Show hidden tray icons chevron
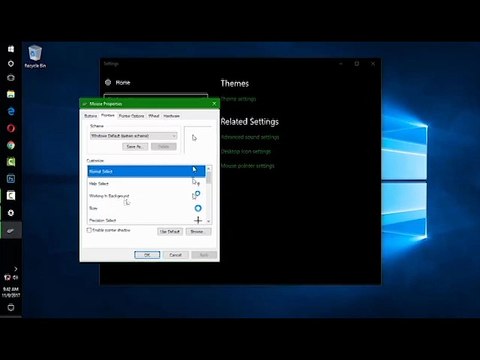480x360 pixels. coord(15,269)
